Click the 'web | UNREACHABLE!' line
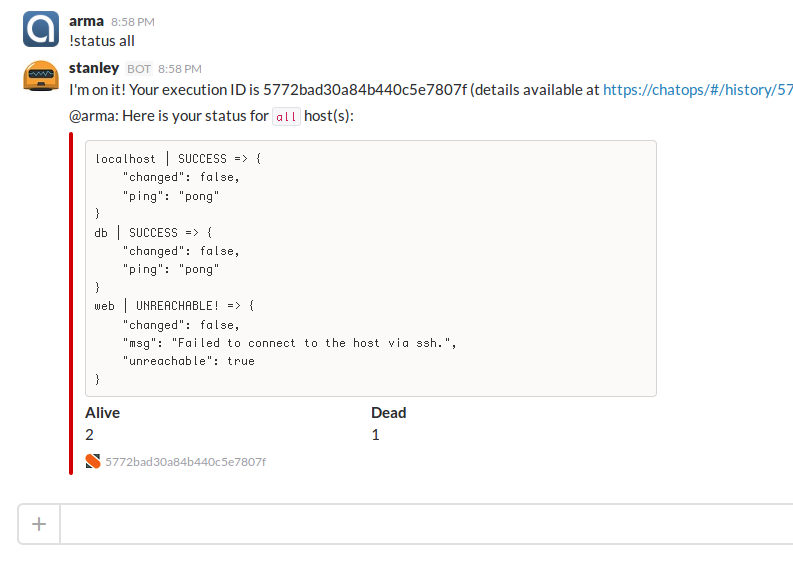 [x=174, y=306]
